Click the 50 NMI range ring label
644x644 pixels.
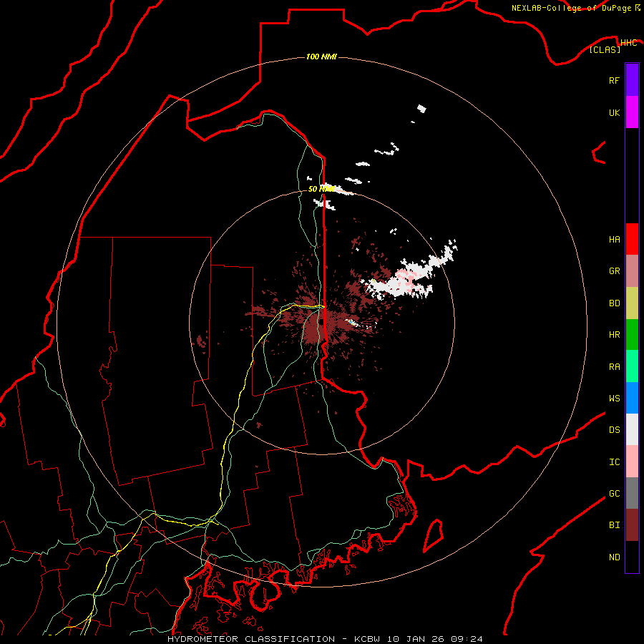(321, 189)
